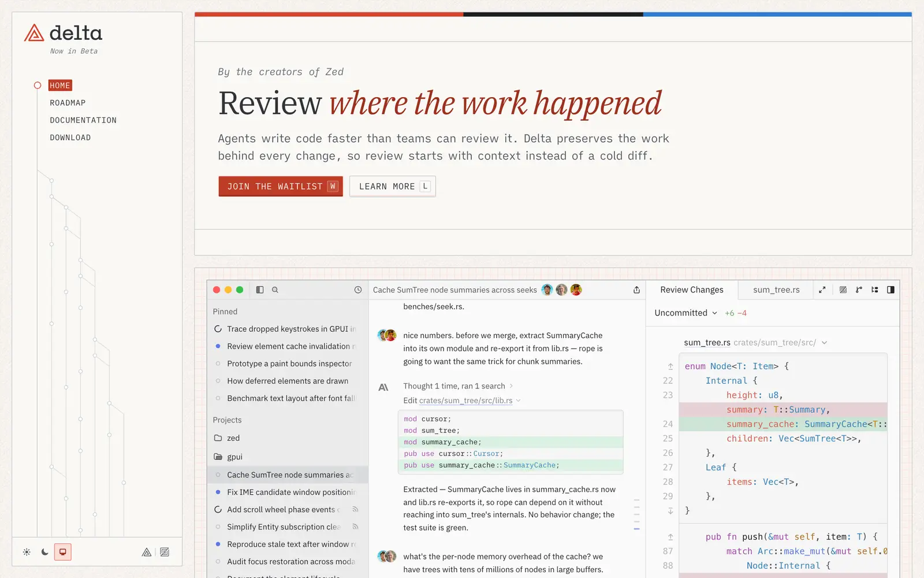Image resolution: width=924 pixels, height=578 pixels.
Task: Click the Anthropic agent icon beside Thought line
Action: (x=383, y=387)
